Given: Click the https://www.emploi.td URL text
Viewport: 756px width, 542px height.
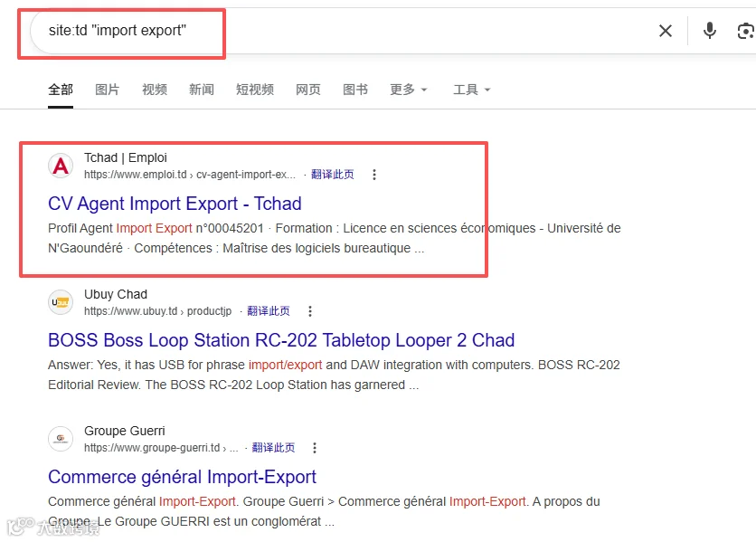Looking at the screenshot, I should [x=135, y=175].
